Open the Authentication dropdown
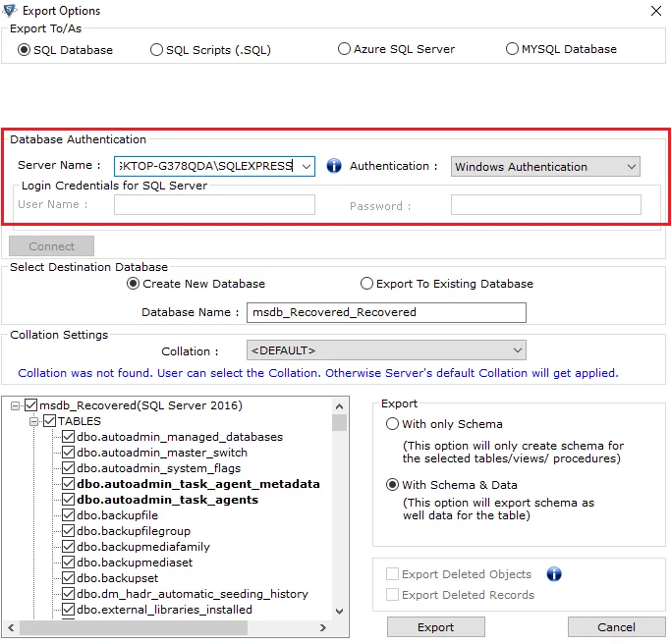Screen dimensions: 671x644 [x=545, y=166]
